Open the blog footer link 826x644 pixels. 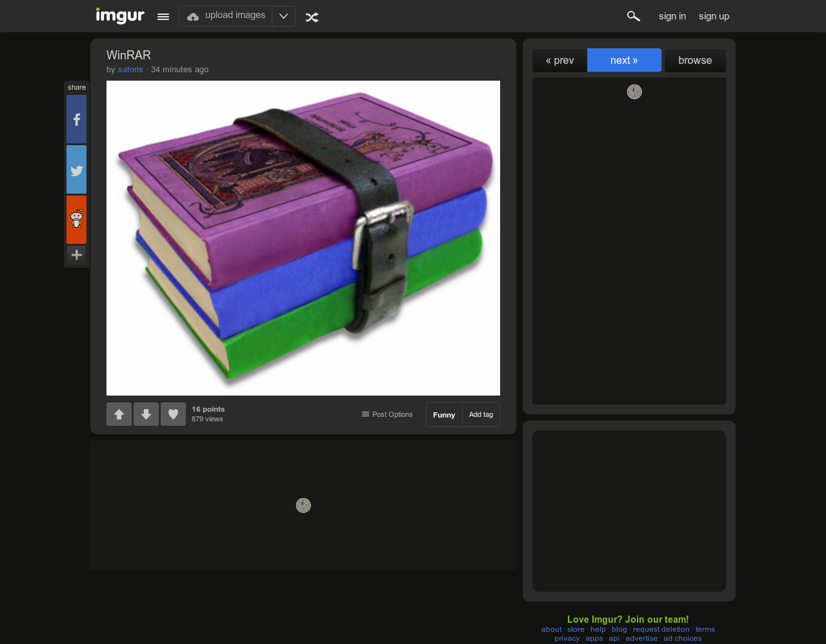point(619,629)
